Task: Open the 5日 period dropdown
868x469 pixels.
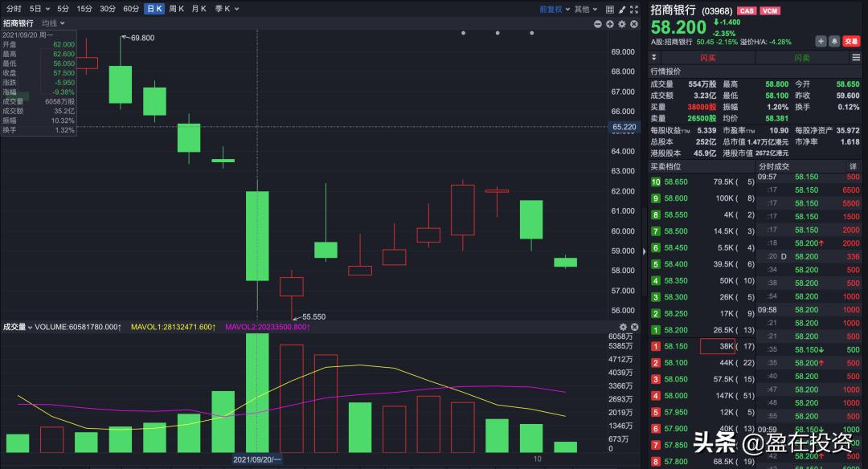Action: pyautogui.click(x=40, y=9)
